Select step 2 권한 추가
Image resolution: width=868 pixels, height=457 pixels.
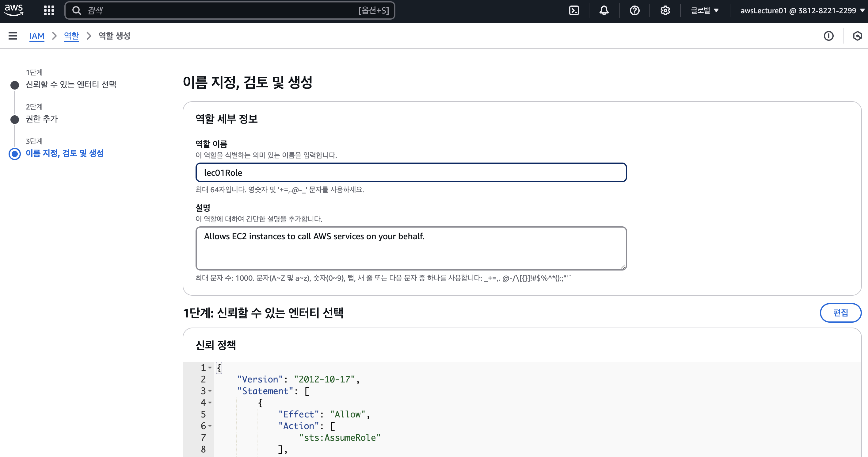click(x=42, y=119)
